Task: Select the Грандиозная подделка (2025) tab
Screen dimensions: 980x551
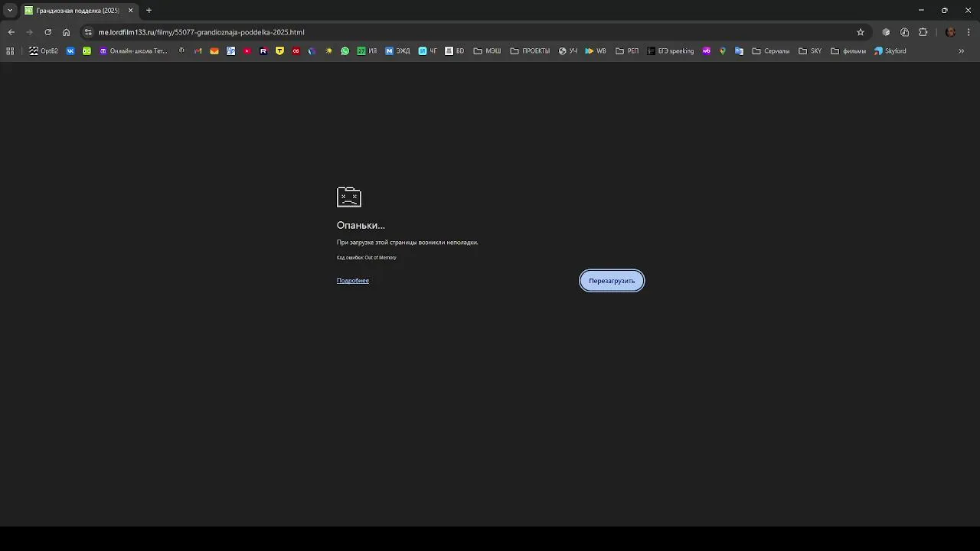Action: coord(79,11)
